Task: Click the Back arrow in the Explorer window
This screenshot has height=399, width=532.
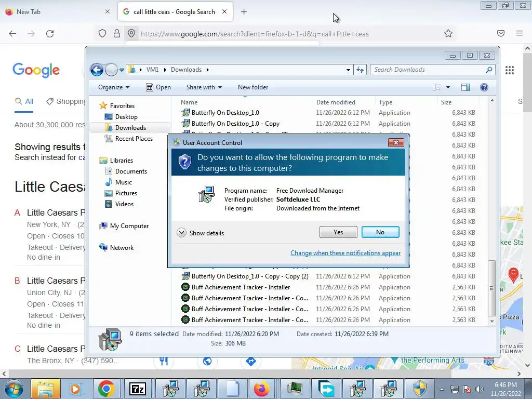Action: coord(97,70)
